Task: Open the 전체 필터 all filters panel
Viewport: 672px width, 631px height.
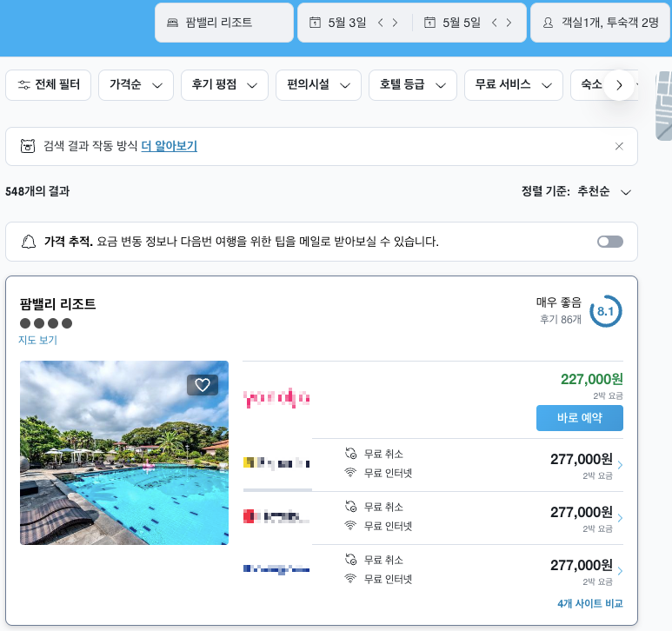Action: click(49, 85)
